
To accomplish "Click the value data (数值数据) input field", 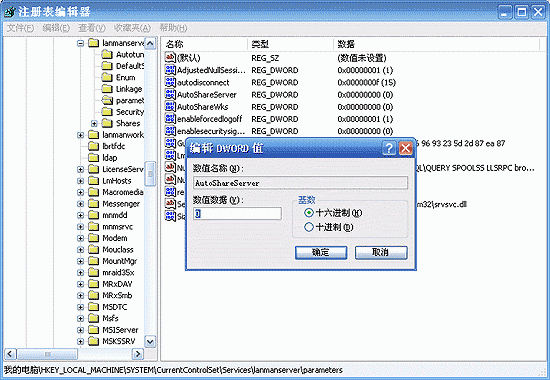I will [237, 213].
